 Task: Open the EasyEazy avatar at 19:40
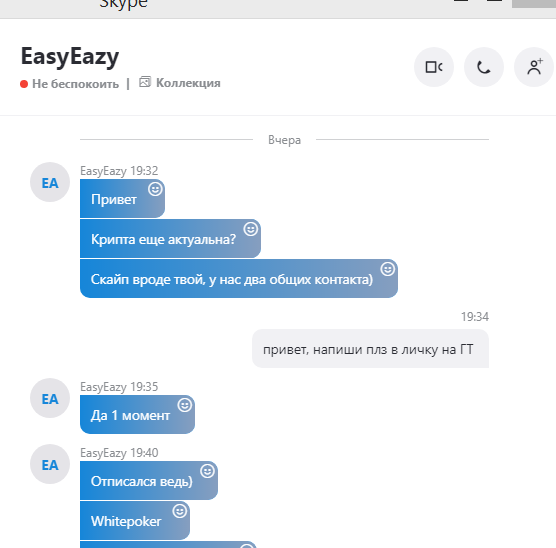click(x=50, y=464)
